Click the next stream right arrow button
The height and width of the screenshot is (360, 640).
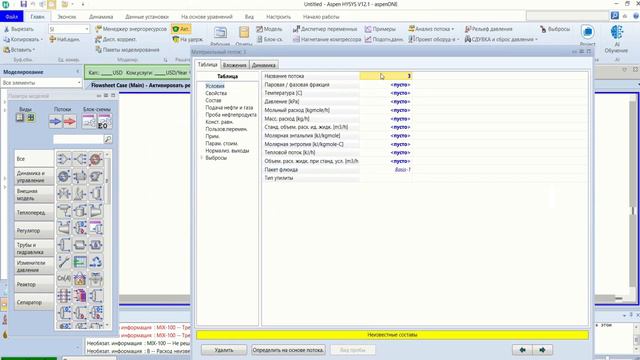tap(542, 350)
